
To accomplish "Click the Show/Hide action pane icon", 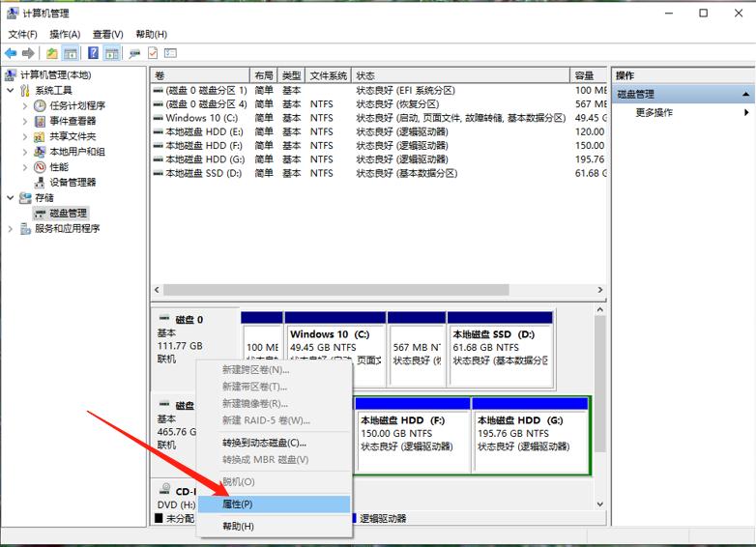I will 112,53.
